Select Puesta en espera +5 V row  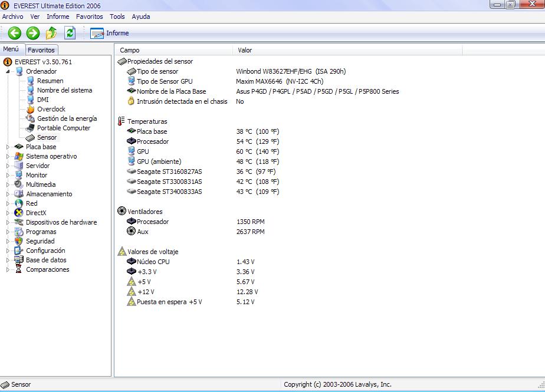[x=191, y=302]
